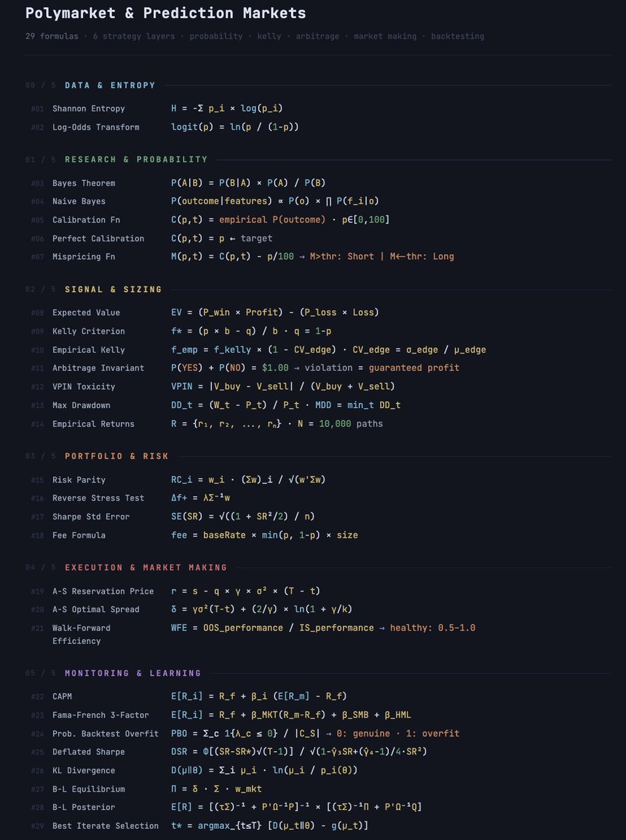Image resolution: width=626 pixels, height=840 pixels.
Task: Click the "Perfect Calibration" label
Action: (x=98, y=238)
